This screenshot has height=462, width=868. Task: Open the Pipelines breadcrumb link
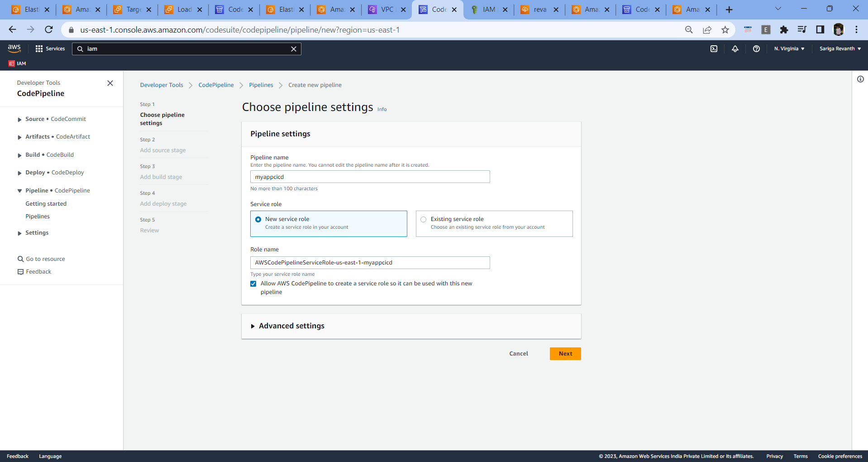[x=261, y=85]
